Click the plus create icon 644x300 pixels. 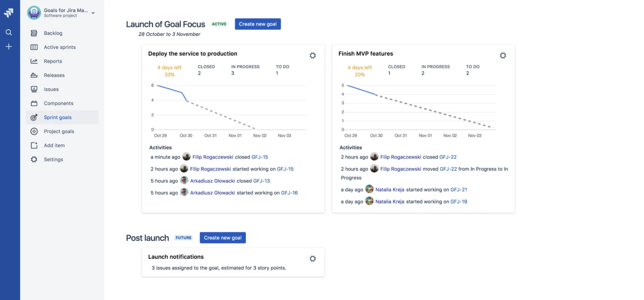point(9,47)
